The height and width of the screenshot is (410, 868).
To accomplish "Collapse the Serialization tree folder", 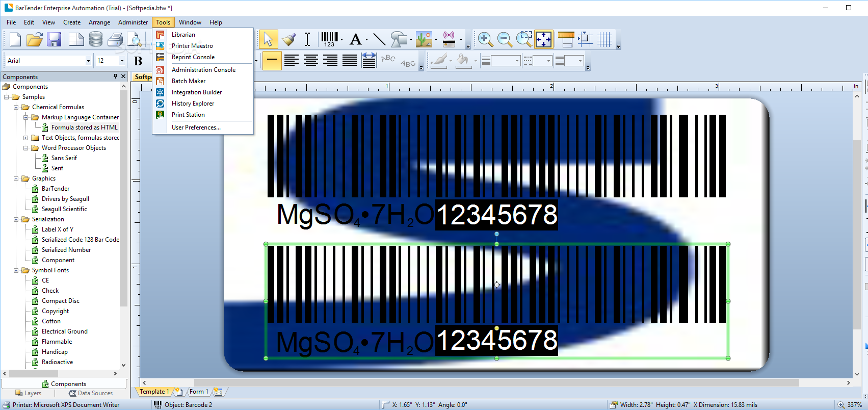I will [x=16, y=219].
